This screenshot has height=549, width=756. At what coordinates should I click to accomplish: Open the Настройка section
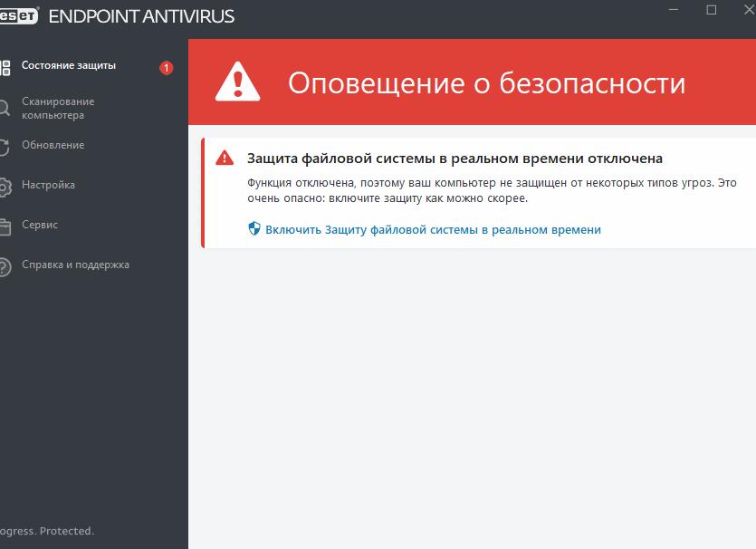point(48,185)
